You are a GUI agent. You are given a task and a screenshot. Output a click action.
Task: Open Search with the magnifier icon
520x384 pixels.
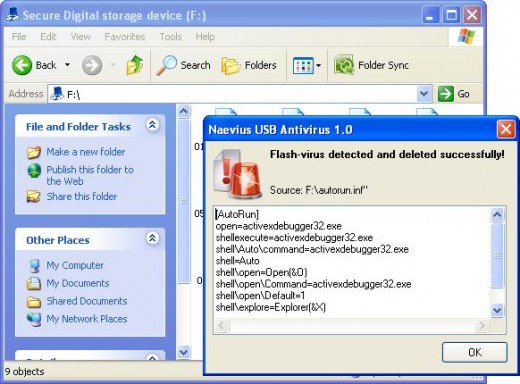pyautogui.click(x=166, y=65)
